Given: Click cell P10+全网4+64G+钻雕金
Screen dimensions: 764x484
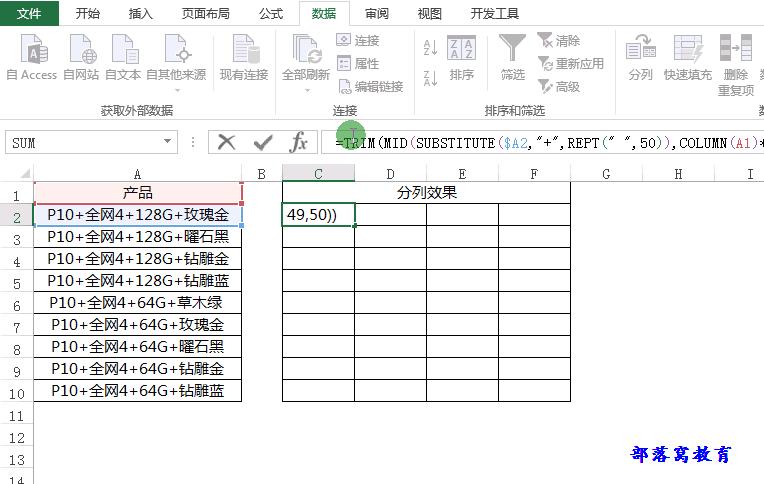Looking at the screenshot, I should 138,368.
